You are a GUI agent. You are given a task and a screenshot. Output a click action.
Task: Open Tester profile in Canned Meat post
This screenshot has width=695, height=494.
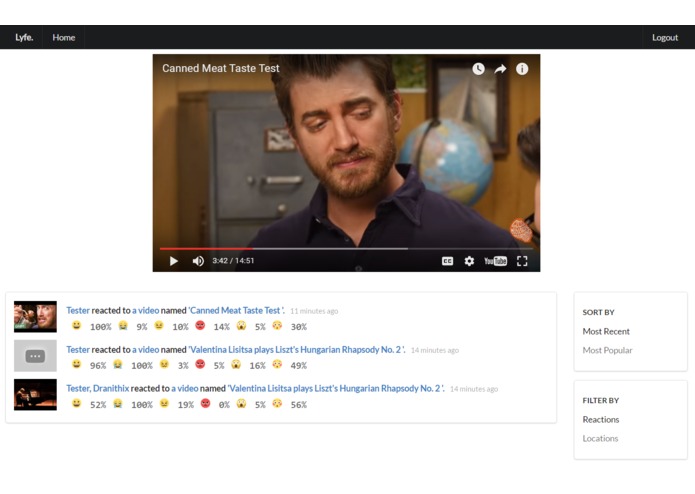(x=78, y=310)
